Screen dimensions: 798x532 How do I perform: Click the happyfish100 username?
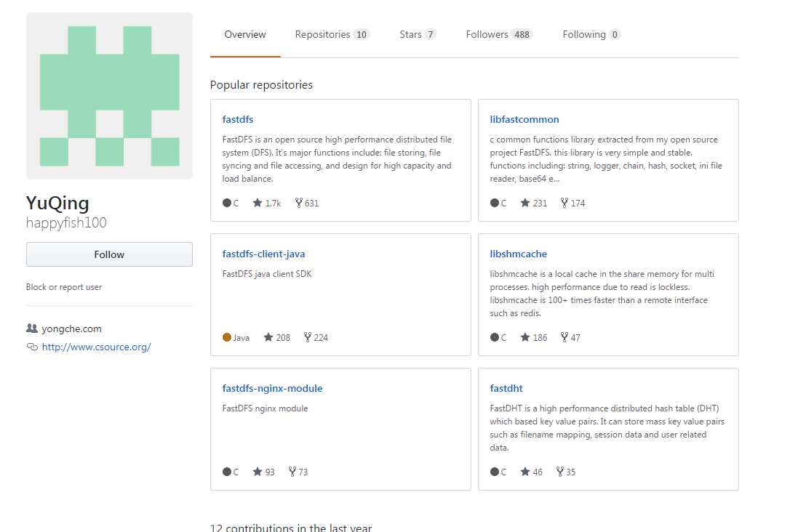[x=66, y=223]
